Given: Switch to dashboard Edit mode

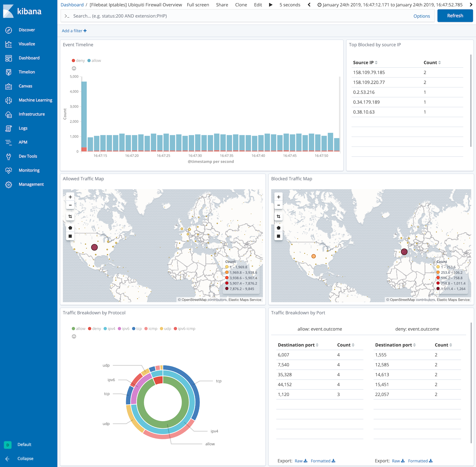Looking at the screenshot, I should (x=258, y=4).
